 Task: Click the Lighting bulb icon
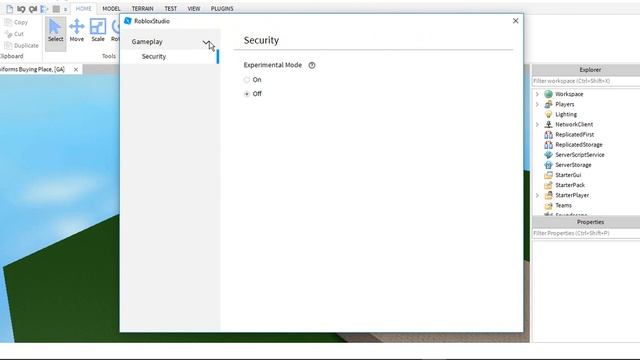point(548,114)
